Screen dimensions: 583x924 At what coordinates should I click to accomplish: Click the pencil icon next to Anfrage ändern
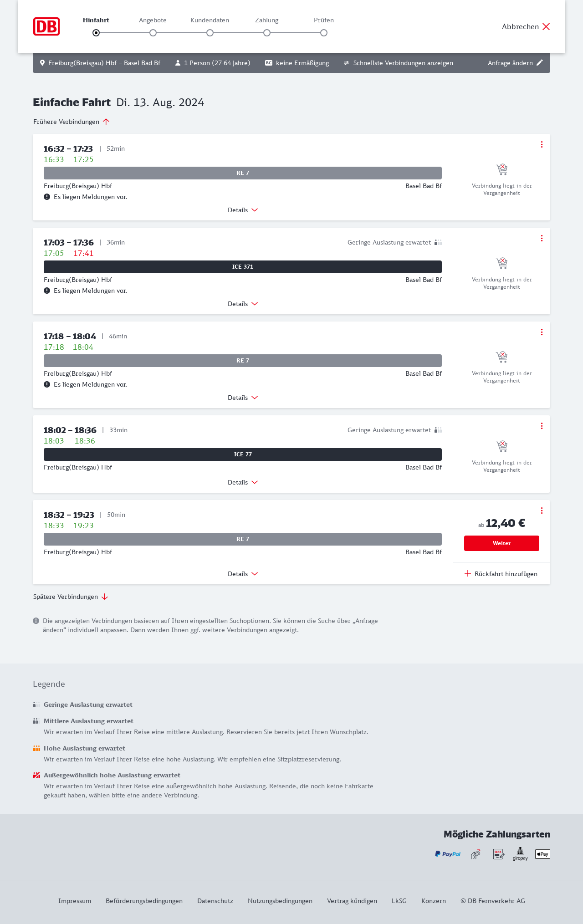click(540, 63)
